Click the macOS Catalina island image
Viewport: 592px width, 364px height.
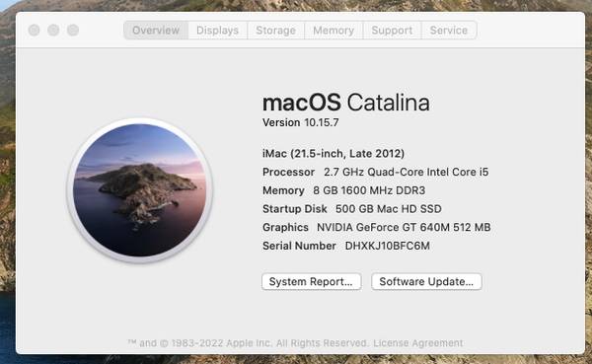pos(140,190)
